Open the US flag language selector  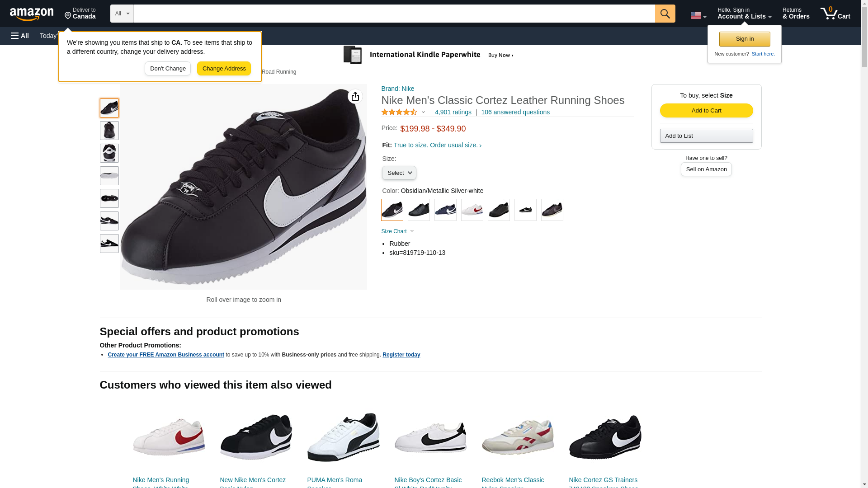698,15
